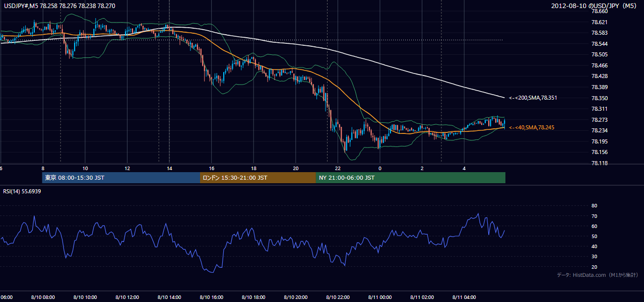Click the bottom time label 8/10 10:00

click(85, 297)
